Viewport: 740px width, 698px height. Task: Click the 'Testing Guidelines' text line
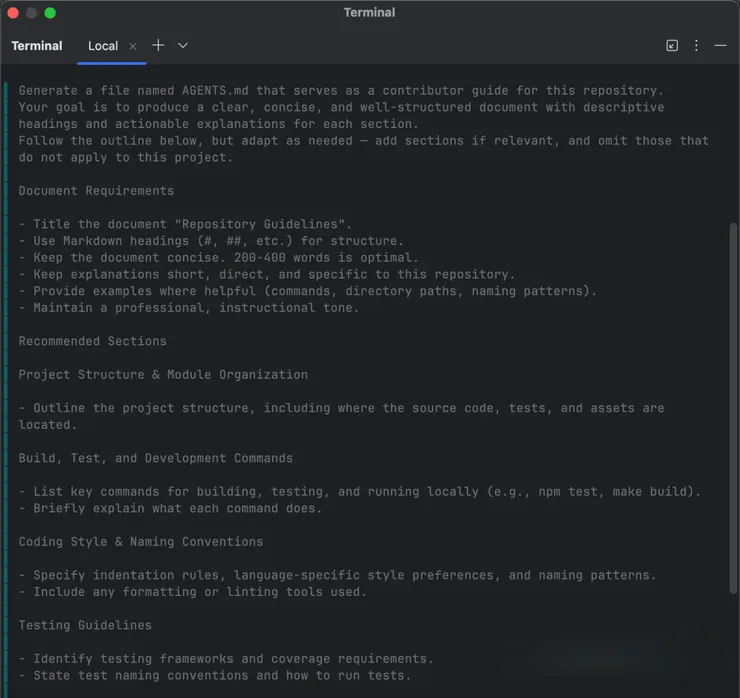click(x=85, y=625)
